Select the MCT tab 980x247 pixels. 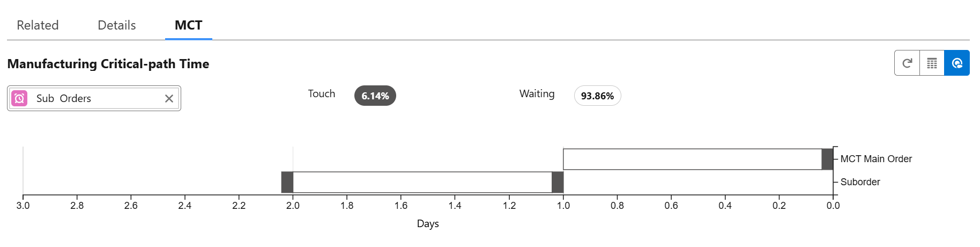pos(188,25)
